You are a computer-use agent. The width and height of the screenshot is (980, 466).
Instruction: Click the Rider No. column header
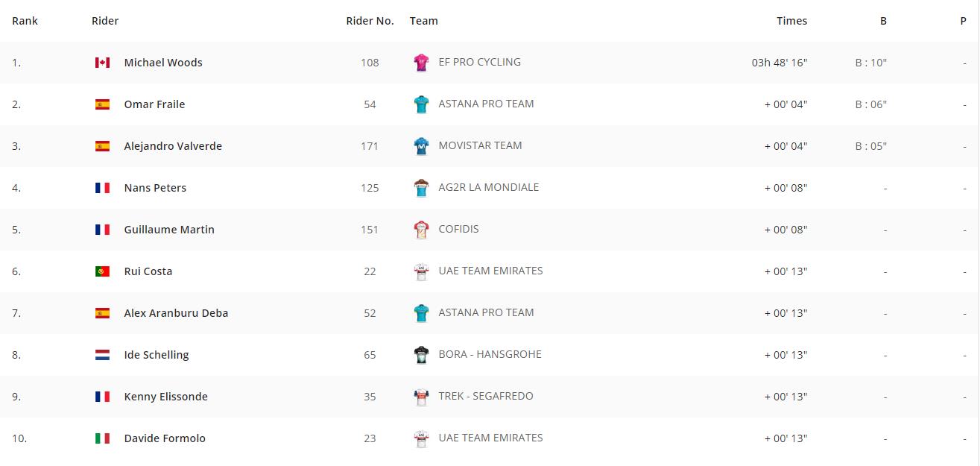(x=370, y=21)
